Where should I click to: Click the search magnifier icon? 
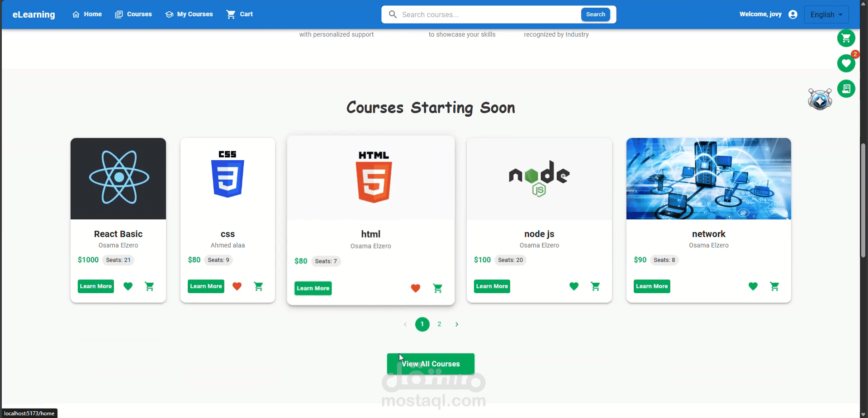click(393, 14)
